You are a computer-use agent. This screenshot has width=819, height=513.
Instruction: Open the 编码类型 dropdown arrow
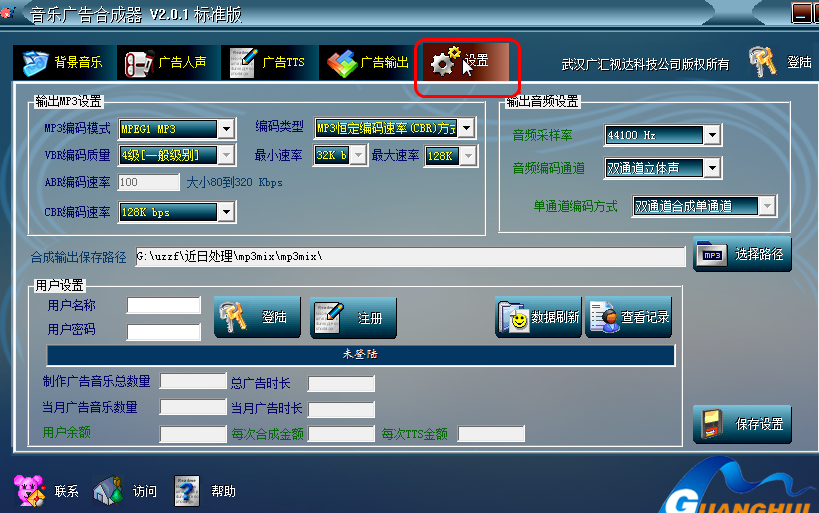(466, 127)
